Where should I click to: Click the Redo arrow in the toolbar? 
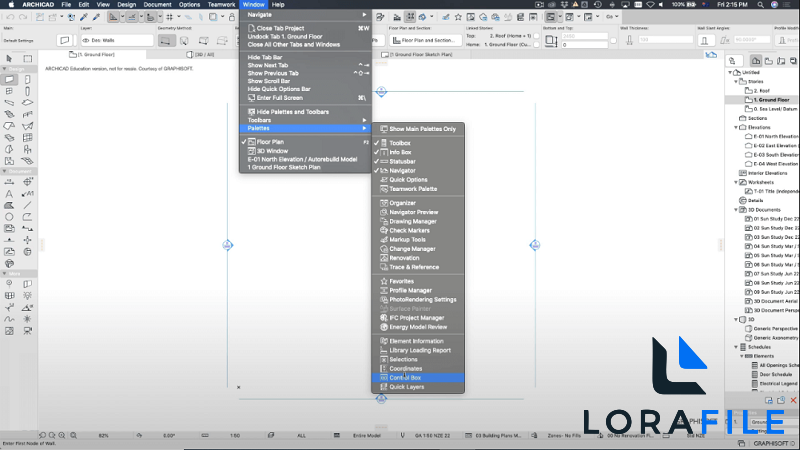click(23, 17)
